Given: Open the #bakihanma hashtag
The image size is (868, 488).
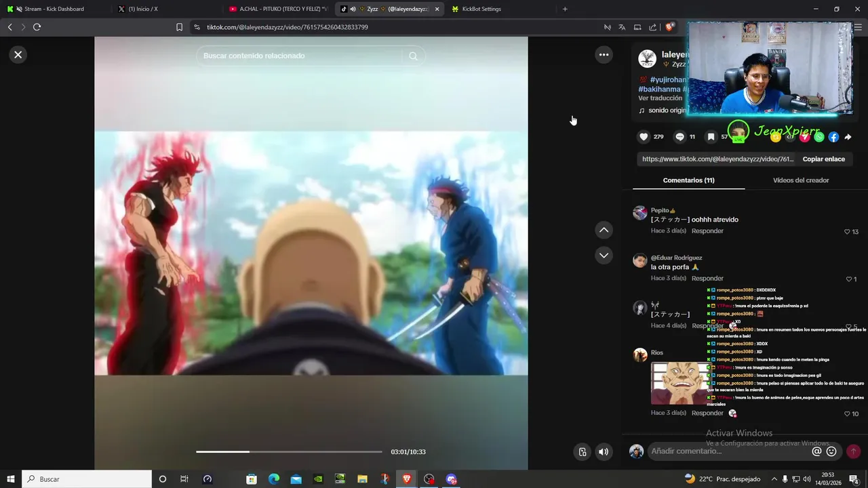Looking at the screenshot, I should (659, 89).
